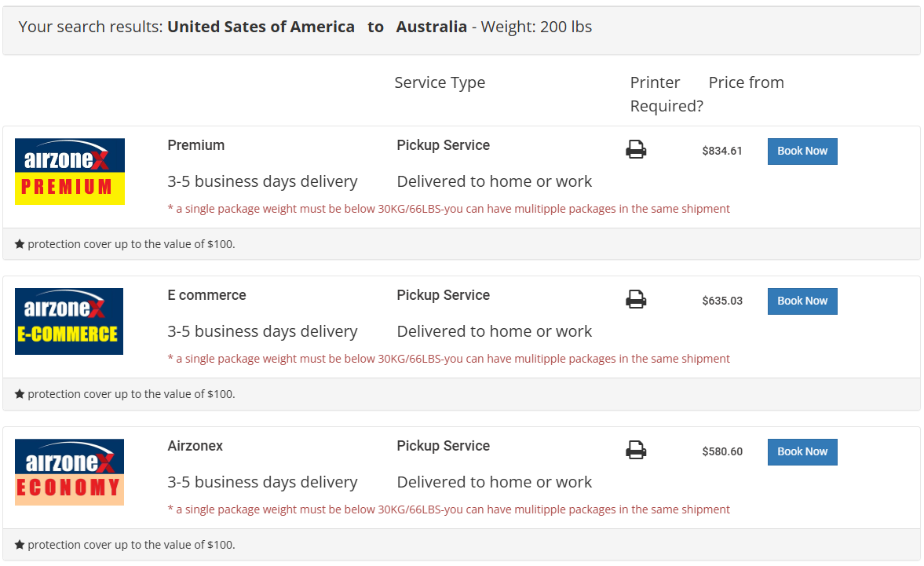Click the printer icon on the Airzonex row

(637, 449)
